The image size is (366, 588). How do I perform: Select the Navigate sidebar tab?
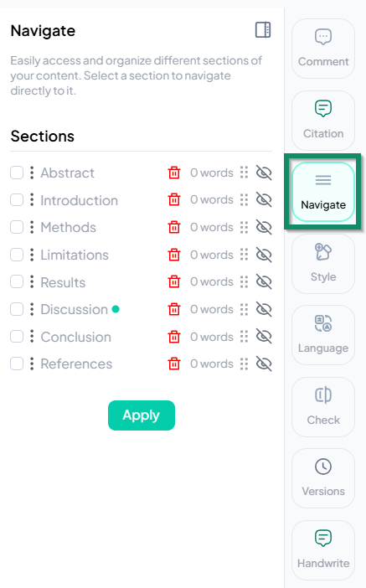(x=323, y=192)
